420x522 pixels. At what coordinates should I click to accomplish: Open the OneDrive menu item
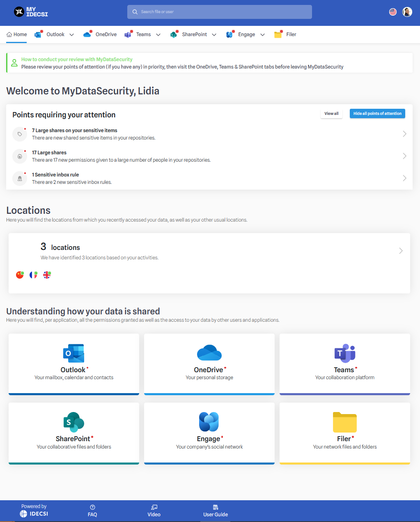[106, 34]
